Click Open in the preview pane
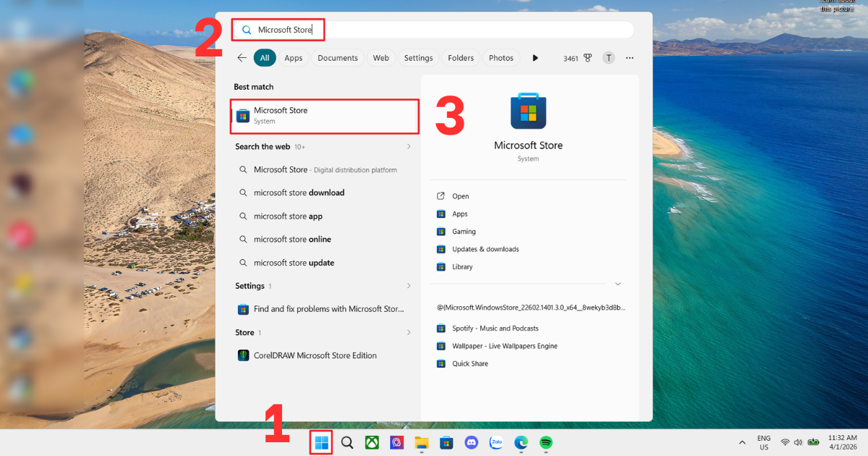The image size is (868, 456). click(461, 196)
